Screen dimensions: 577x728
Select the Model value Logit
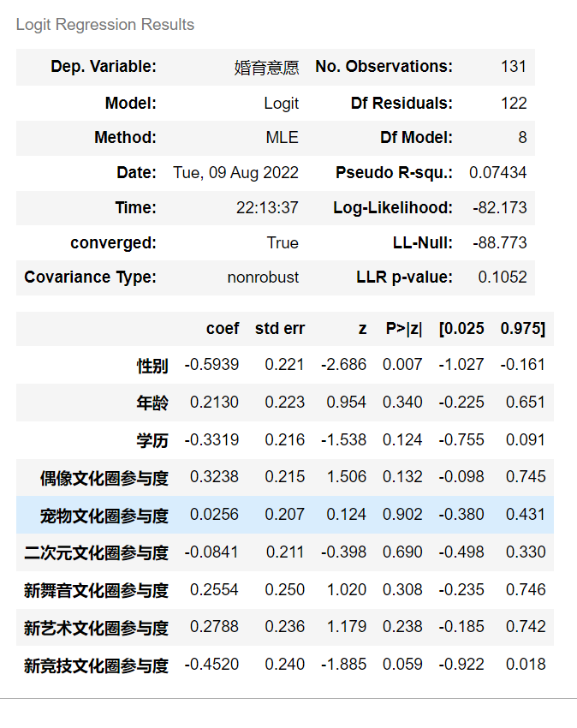click(282, 104)
